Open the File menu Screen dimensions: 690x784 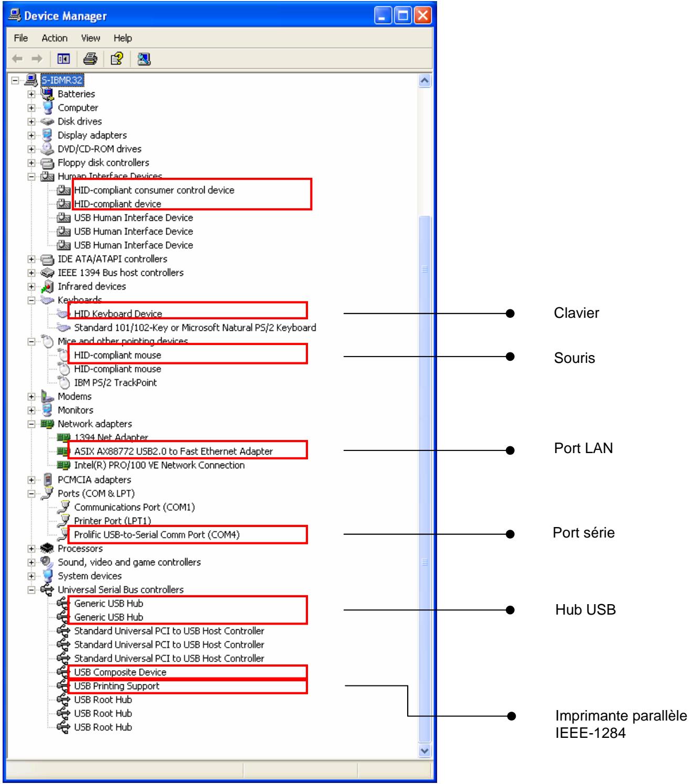(21, 38)
